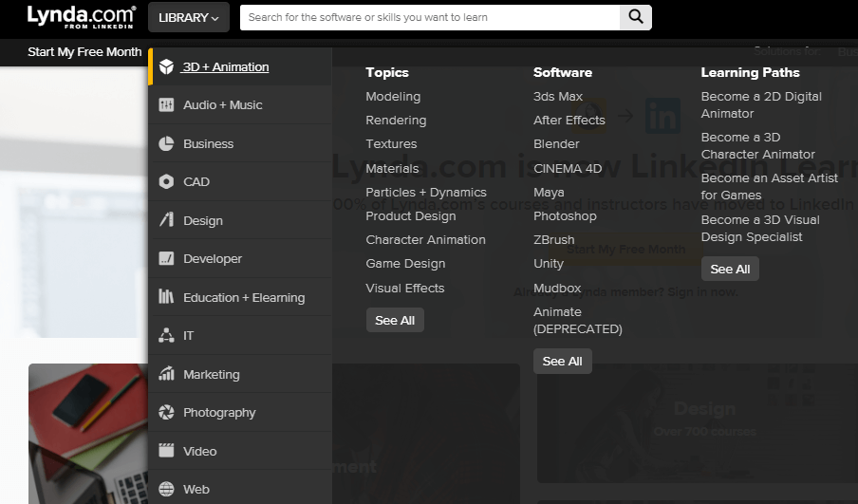Open Mudbox software courses
This screenshot has height=504, width=858.
pyautogui.click(x=557, y=288)
